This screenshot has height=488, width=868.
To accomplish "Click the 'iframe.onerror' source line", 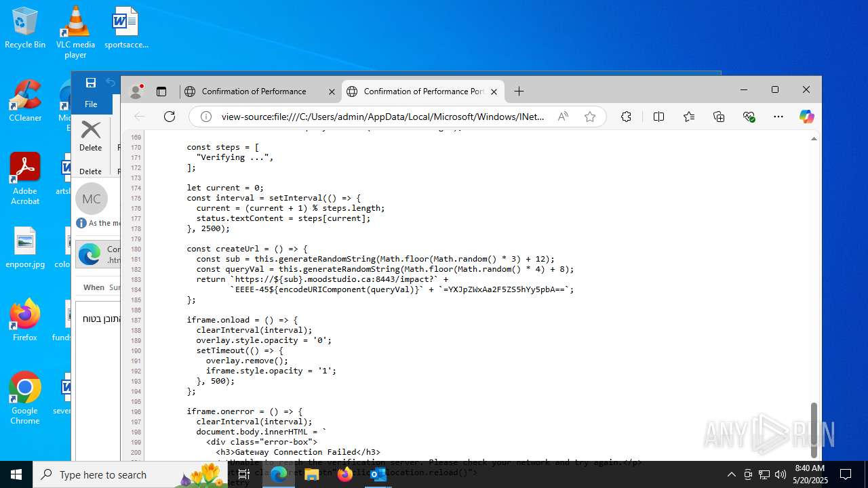I will [x=245, y=411].
